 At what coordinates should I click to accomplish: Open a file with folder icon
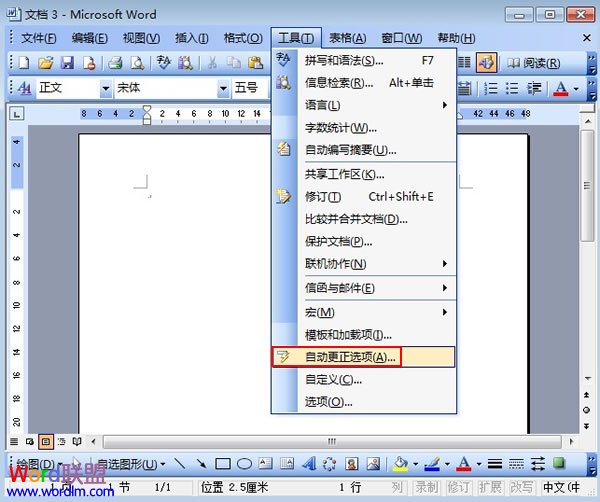[x=46, y=62]
